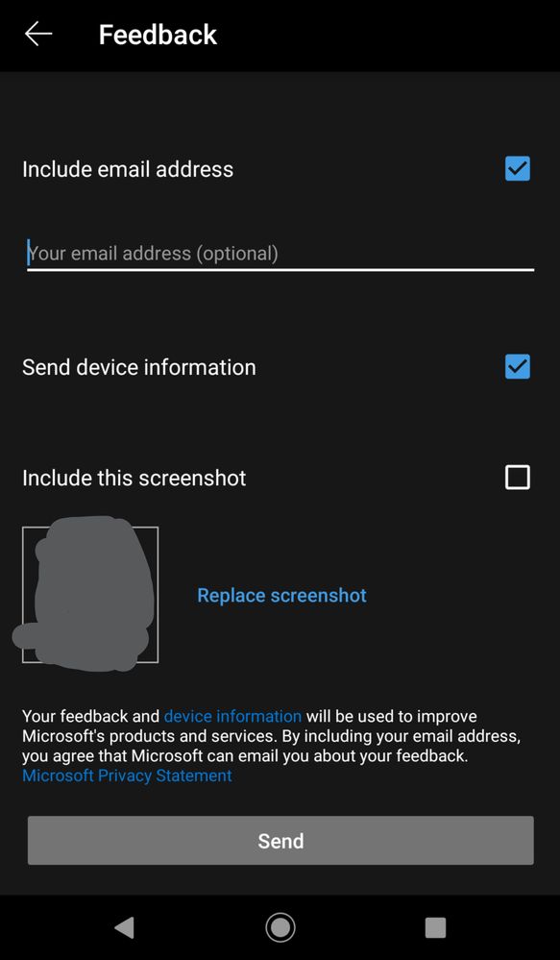Tap the Include this screenshot label
Screen dimensions: 560x960
click(134, 478)
